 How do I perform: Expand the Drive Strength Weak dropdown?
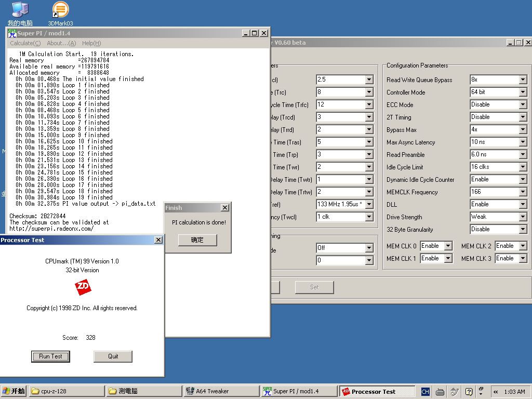[x=523, y=217]
